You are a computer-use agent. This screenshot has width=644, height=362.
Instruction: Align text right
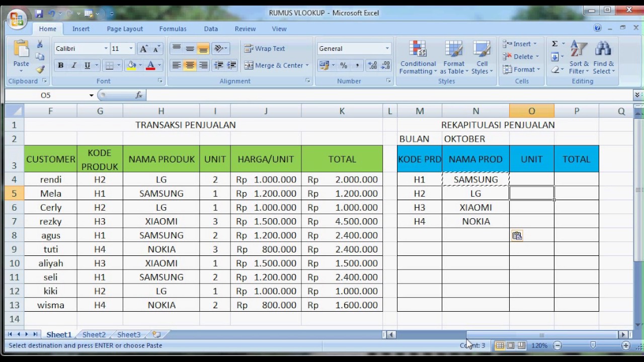(203, 65)
